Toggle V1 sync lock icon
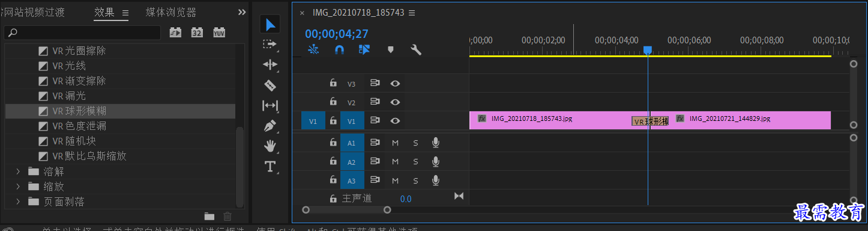The width and height of the screenshot is (868, 231). 375,121
